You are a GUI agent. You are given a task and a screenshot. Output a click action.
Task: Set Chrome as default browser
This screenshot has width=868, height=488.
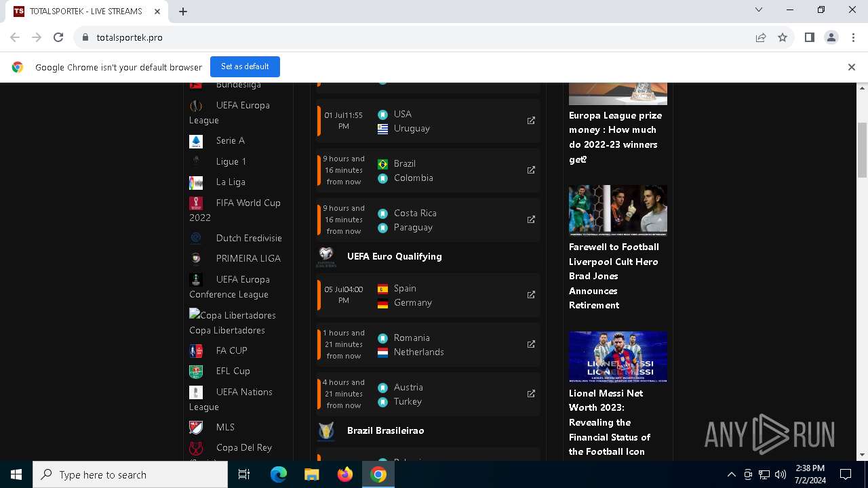click(x=245, y=66)
